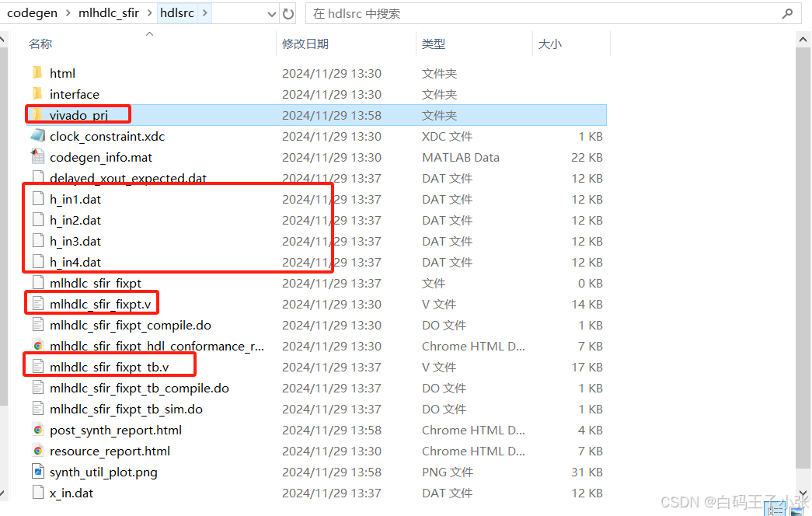Click the hdlsrc breadcrumb segment

(x=177, y=13)
